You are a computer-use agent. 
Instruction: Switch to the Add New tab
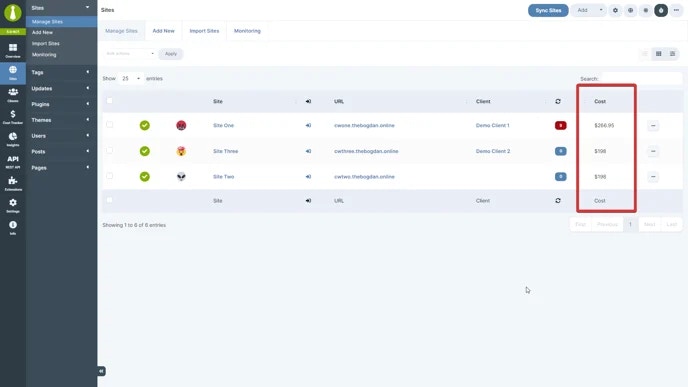(x=163, y=31)
